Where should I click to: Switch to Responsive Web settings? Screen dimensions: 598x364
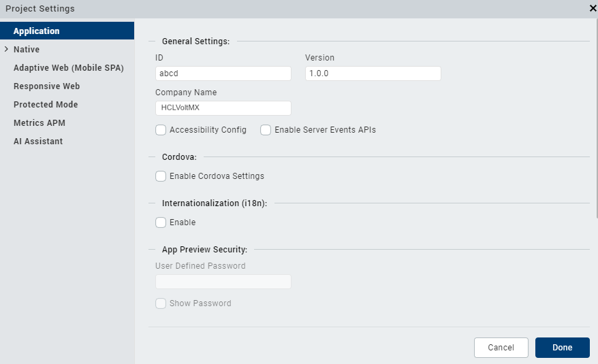point(47,86)
